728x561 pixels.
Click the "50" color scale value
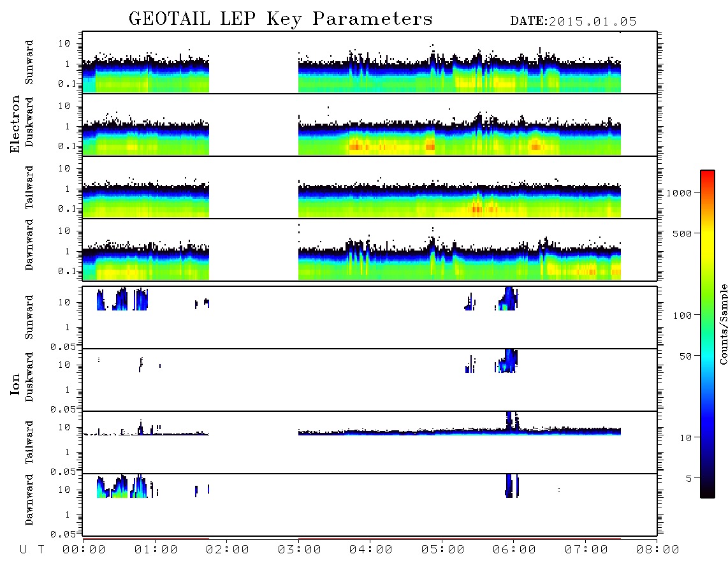[685, 356]
